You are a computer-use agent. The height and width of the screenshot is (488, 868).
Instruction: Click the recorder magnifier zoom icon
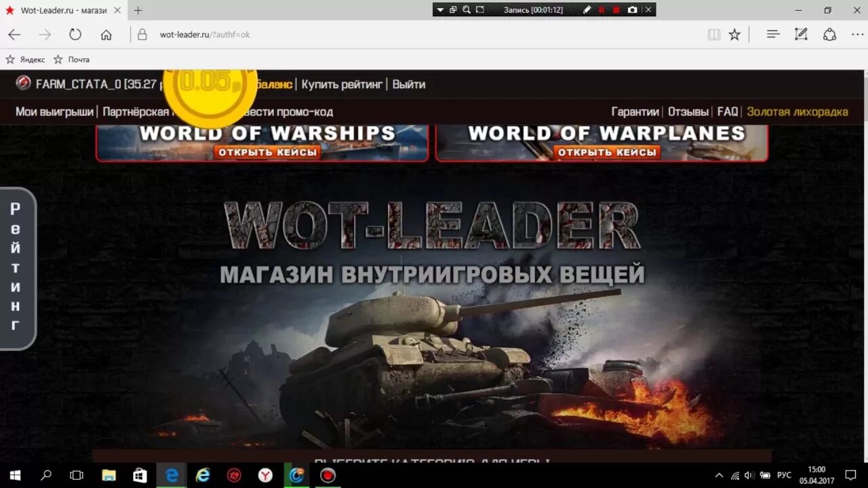(467, 9)
